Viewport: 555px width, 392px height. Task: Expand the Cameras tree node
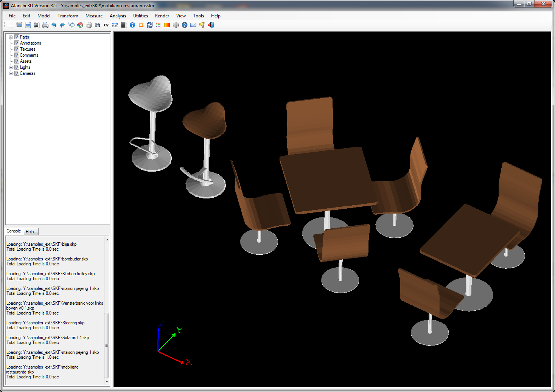tap(11, 73)
